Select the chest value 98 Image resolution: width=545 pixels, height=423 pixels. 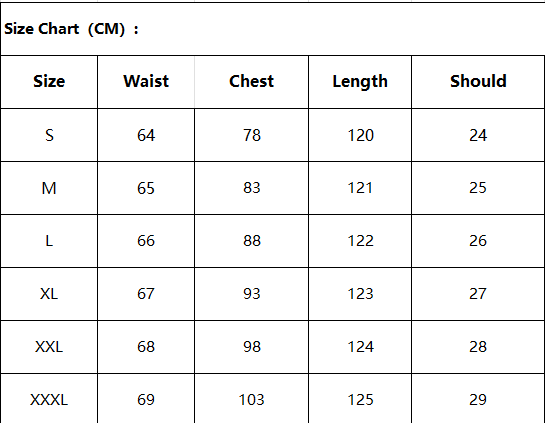click(251, 347)
